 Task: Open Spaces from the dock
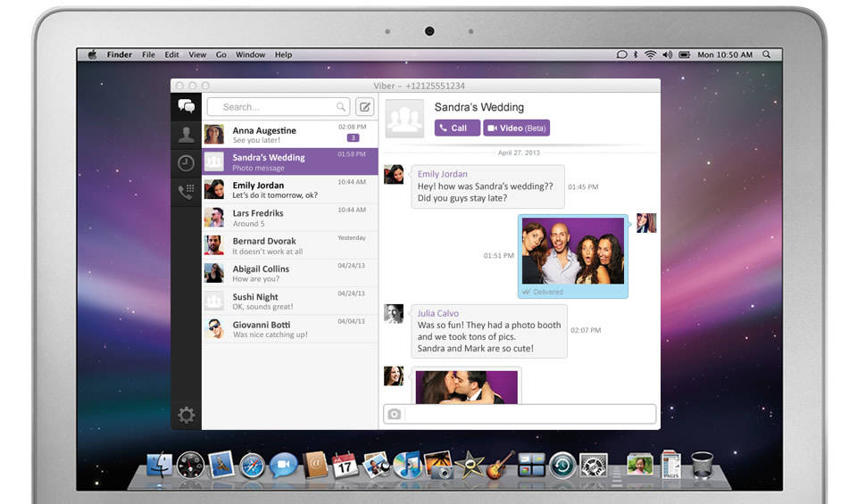tap(531, 466)
